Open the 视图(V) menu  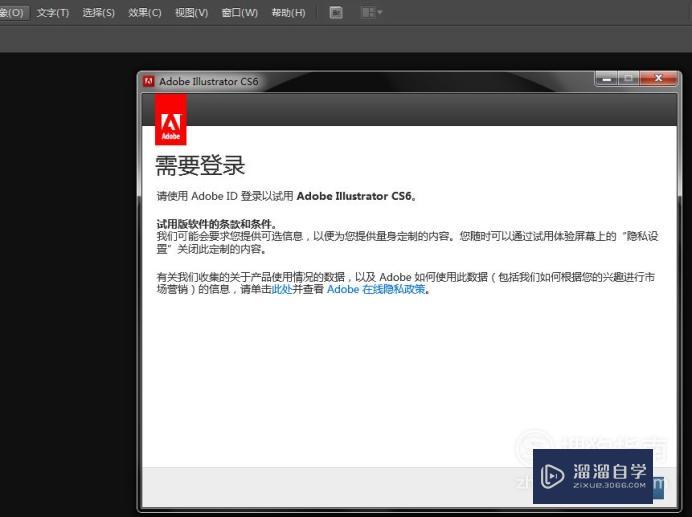coord(192,13)
